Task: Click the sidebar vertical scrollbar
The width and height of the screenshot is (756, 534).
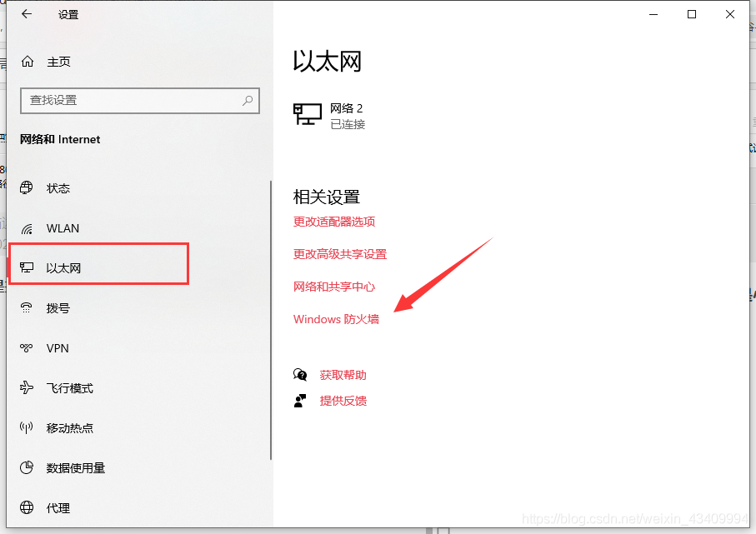Action: [271, 320]
